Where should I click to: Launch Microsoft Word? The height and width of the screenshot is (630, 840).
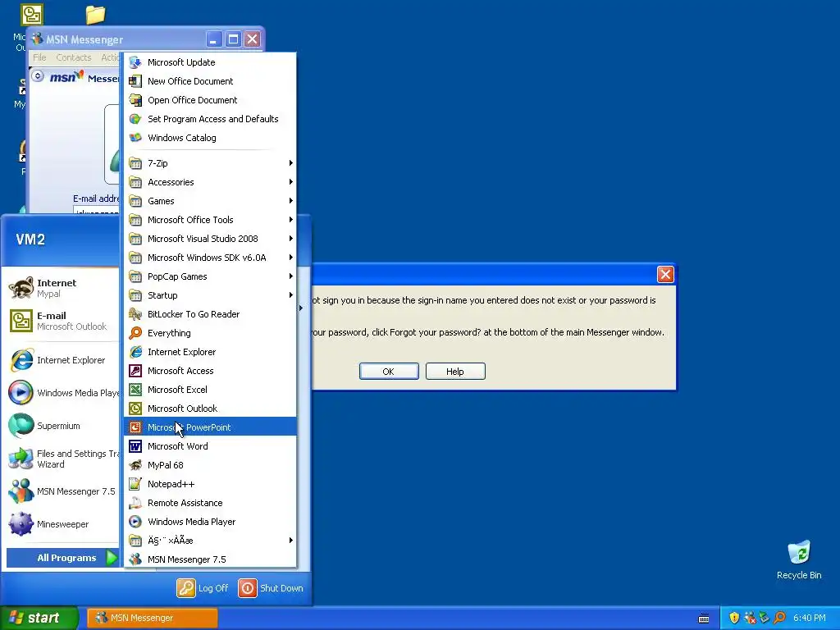(210, 446)
